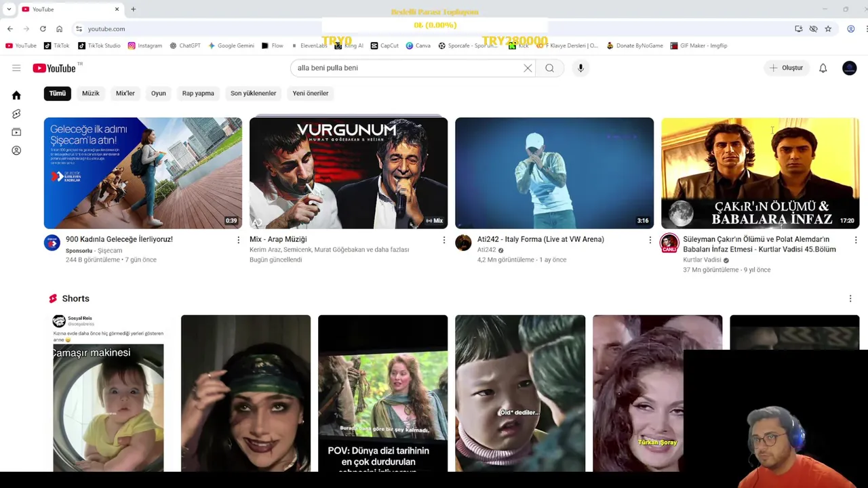Open the Vurgunum mix thumbnail

pos(349,173)
